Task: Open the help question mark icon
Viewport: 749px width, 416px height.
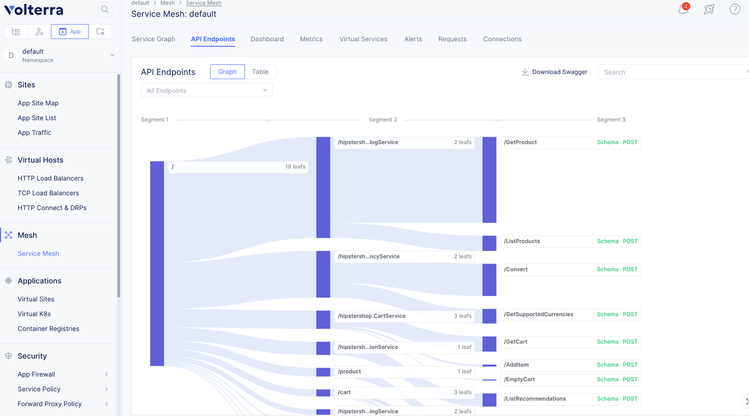Action: point(735,9)
